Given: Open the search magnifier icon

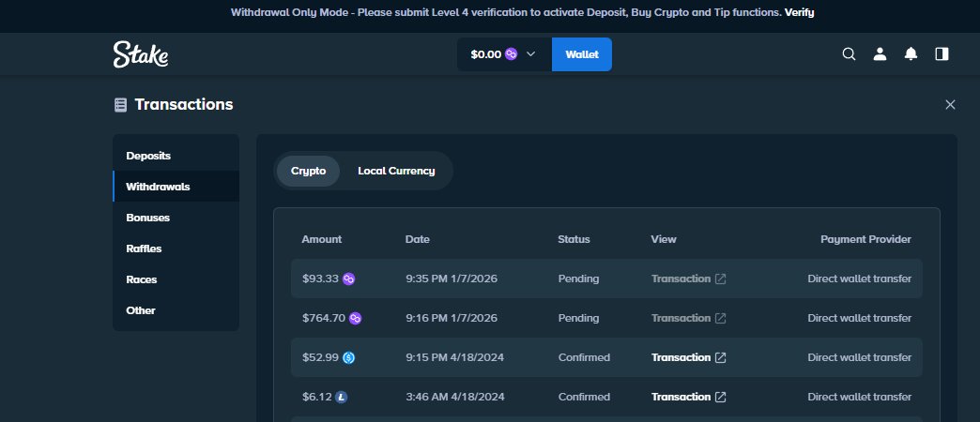Looking at the screenshot, I should coord(849,54).
